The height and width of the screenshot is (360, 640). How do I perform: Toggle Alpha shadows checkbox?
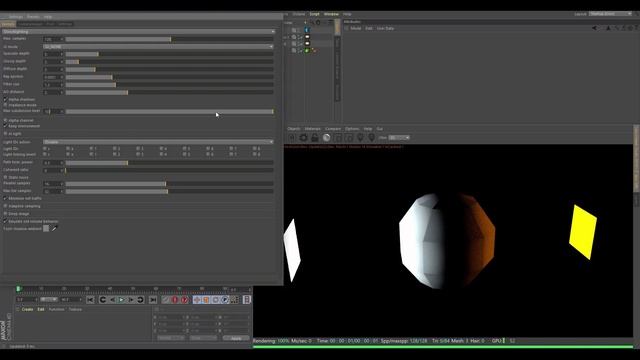[x=5, y=99]
